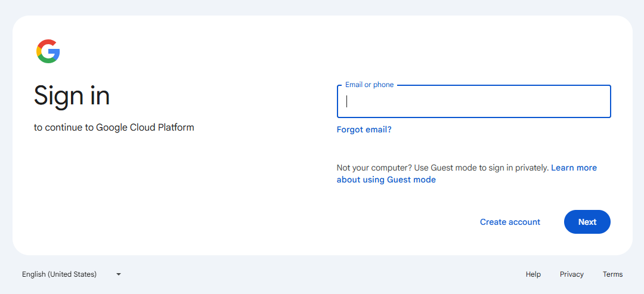Click the "Email or phone" floating label
644x294 pixels.
tap(369, 85)
